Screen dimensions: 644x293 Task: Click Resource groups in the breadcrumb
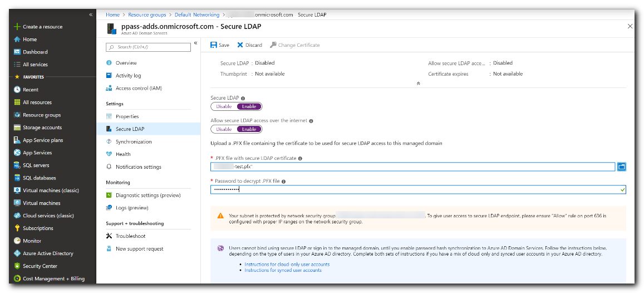click(147, 15)
